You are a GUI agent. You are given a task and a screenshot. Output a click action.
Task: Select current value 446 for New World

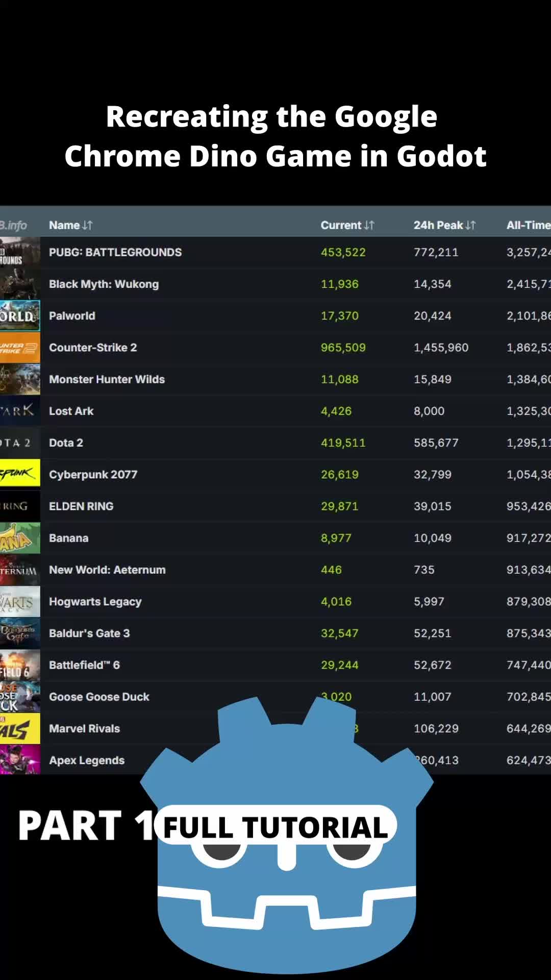point(331,570)
